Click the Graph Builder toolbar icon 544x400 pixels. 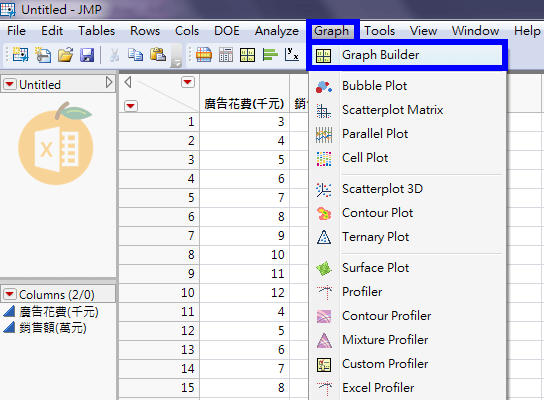coord(248,55)
